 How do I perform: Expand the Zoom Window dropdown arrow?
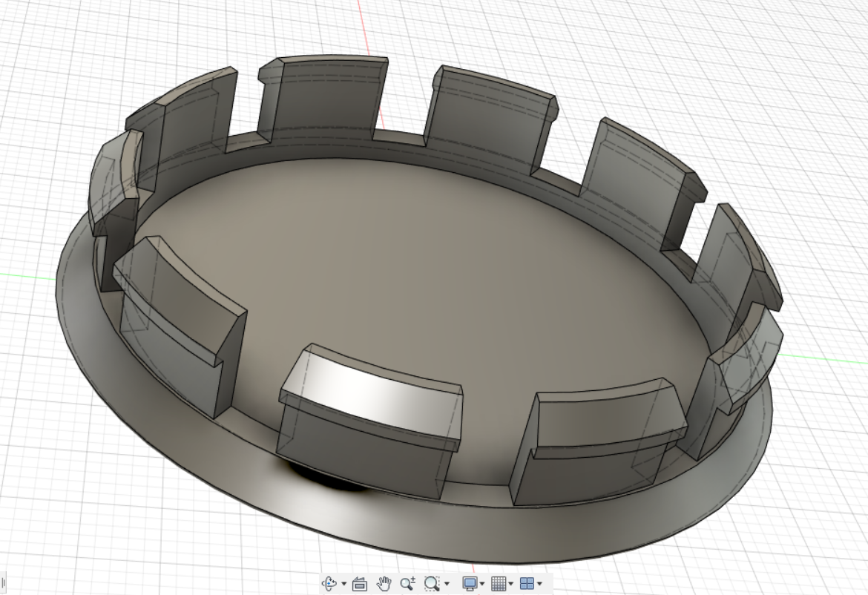(x=447, y=585)
